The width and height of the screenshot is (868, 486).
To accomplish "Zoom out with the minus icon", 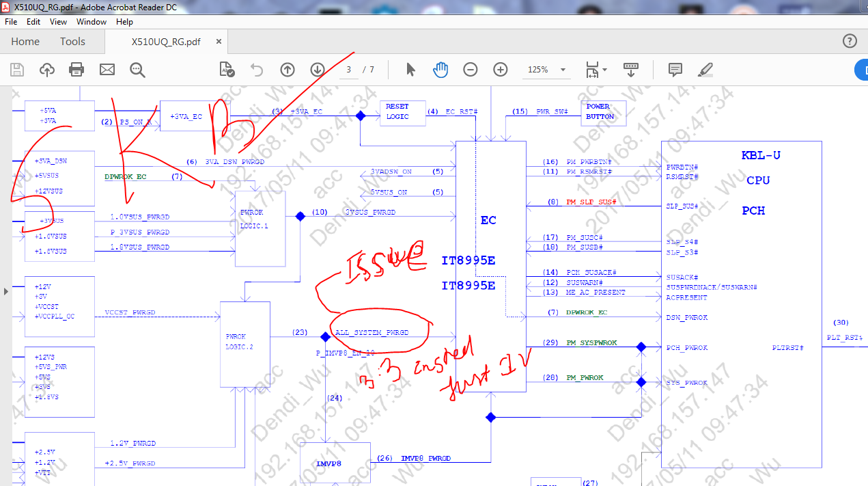I will (471, 69).
